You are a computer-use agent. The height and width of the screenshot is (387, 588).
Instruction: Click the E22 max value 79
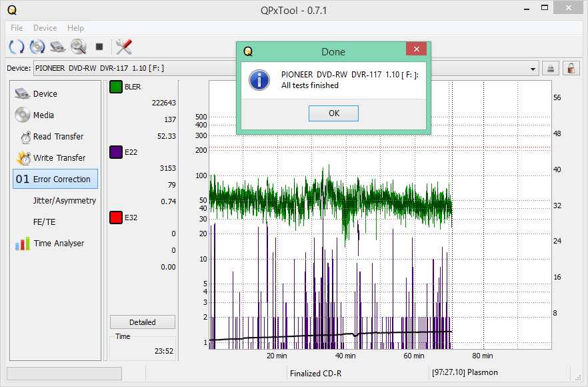[172, 185]
